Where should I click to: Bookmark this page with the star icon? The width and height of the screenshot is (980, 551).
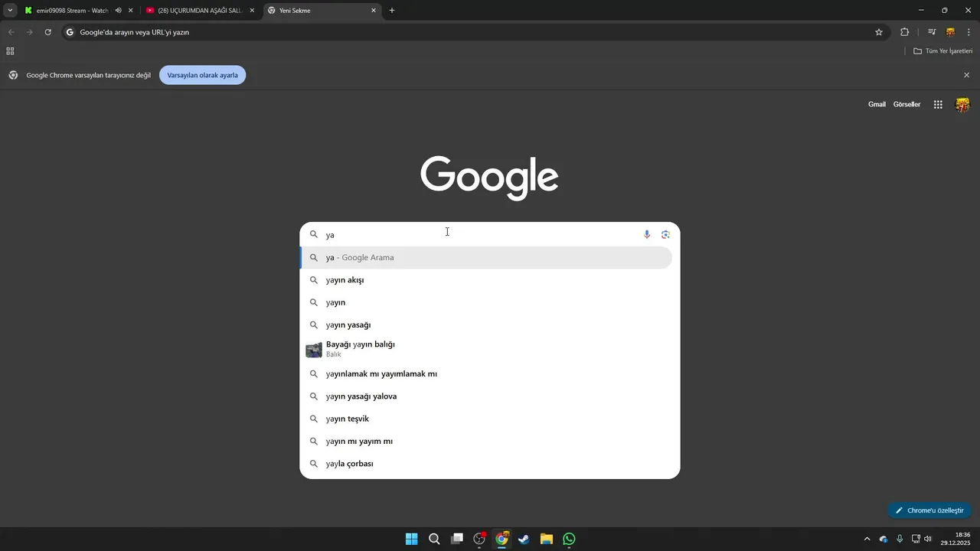point(879,32)
